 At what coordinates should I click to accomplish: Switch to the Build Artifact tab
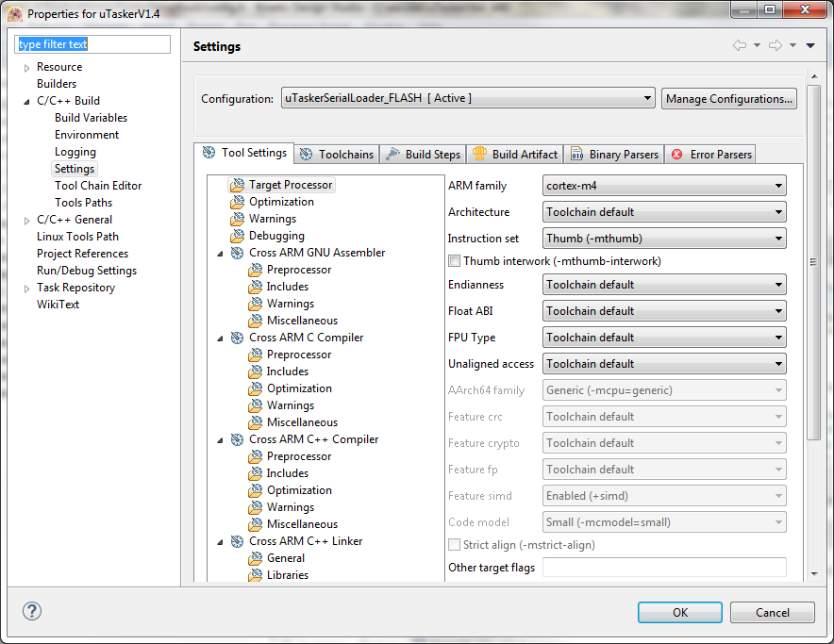pyautogui.click(x=515, y=155)
